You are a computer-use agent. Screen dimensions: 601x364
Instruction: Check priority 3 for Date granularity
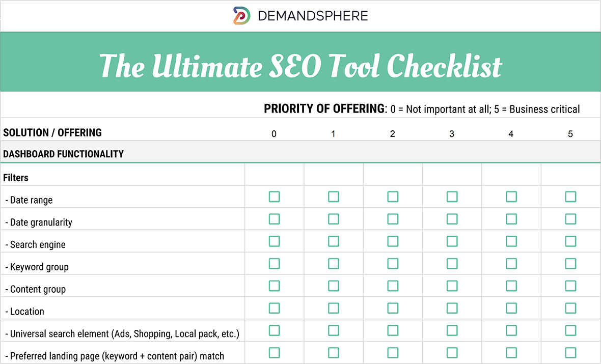[x=452, y=219]
